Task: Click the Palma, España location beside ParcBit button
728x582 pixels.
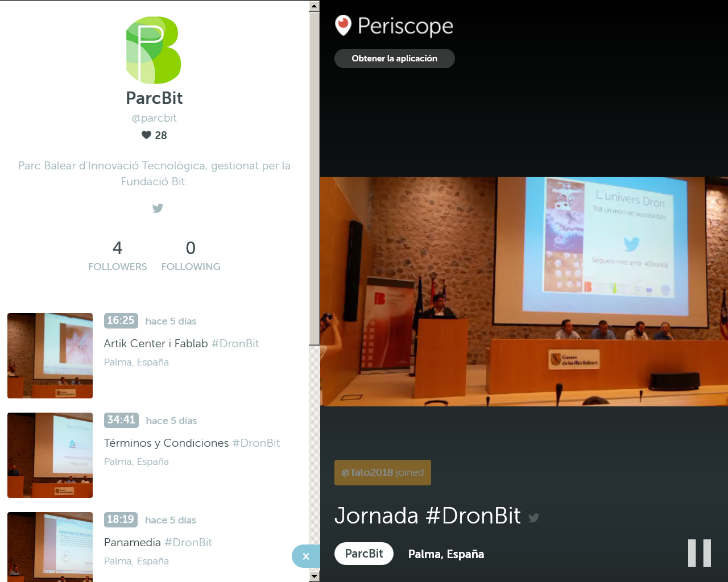Action: point(446,554)
